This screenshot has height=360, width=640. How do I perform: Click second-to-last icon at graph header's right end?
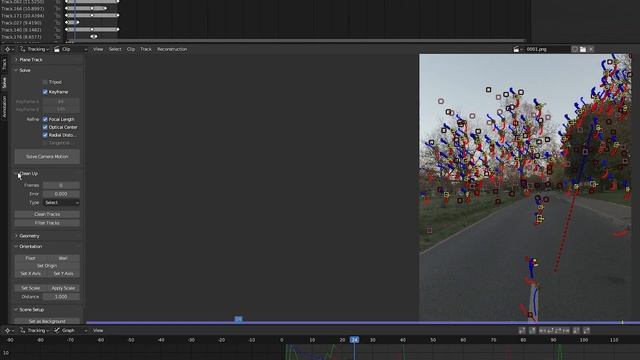pos(576,331)
